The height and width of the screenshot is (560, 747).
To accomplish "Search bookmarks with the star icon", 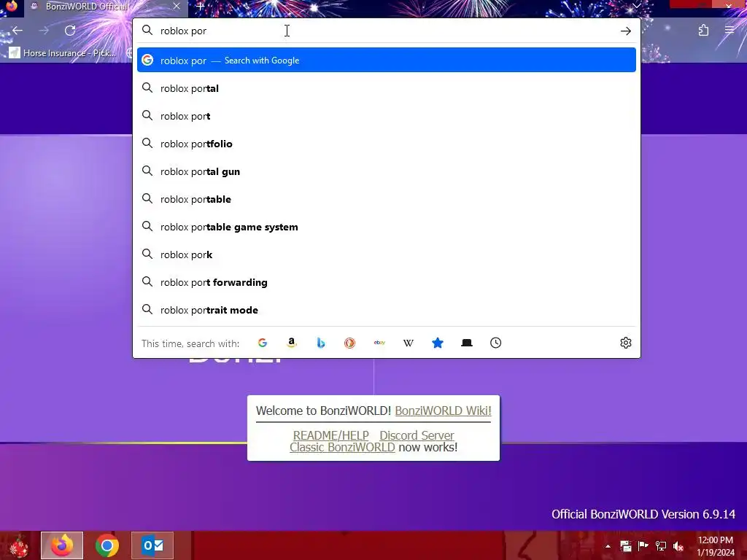I will 438,343.
